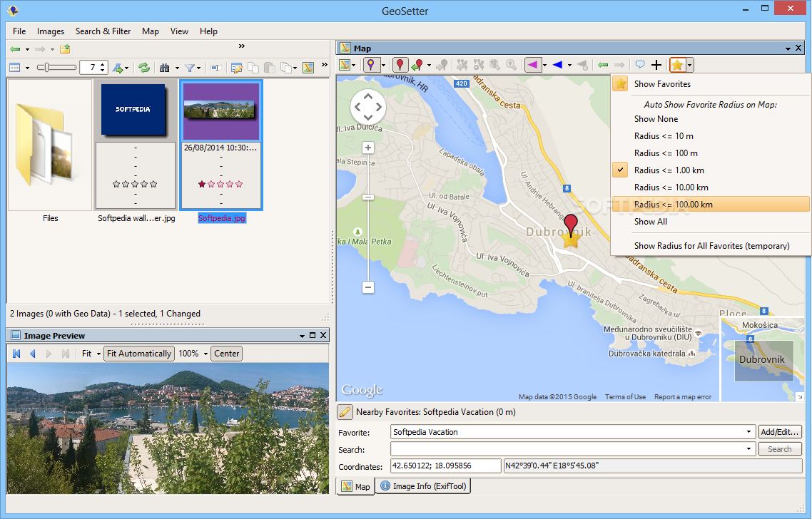Toggle the favorites star button in Map toolbar

tap(677, 65)
